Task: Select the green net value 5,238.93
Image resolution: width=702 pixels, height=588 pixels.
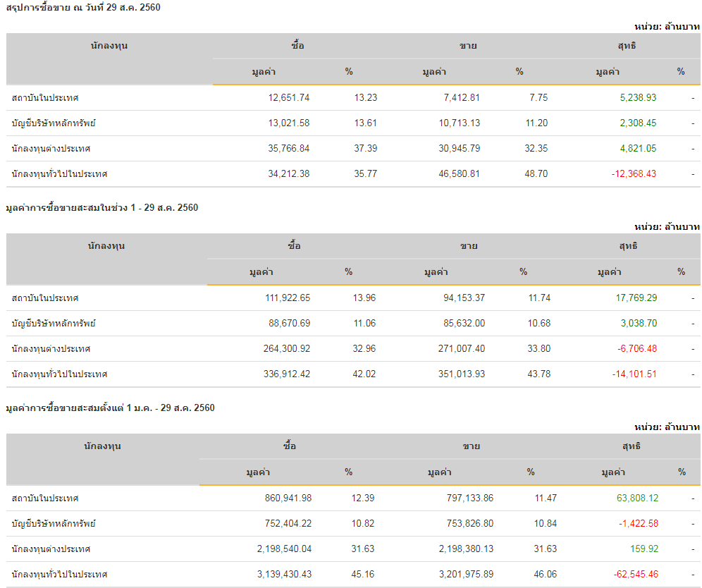Action: 636,98
